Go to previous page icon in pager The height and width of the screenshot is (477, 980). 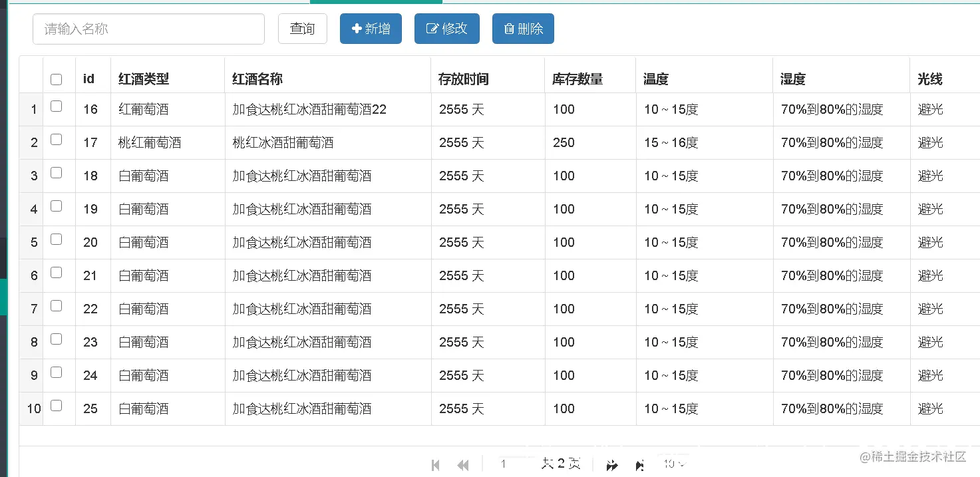point(463,465)
